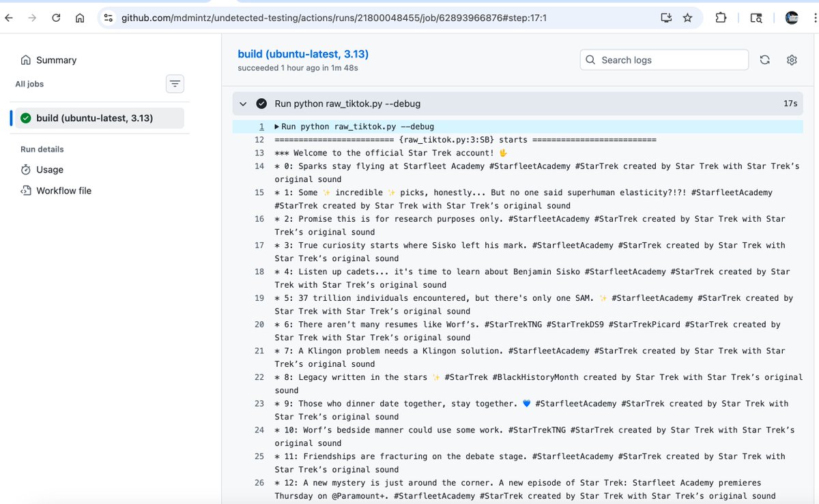Viewport: 819px width, 504px height.
Task: Click the '37 trillion individuals encountered' log entry
Action: point(534,304)
